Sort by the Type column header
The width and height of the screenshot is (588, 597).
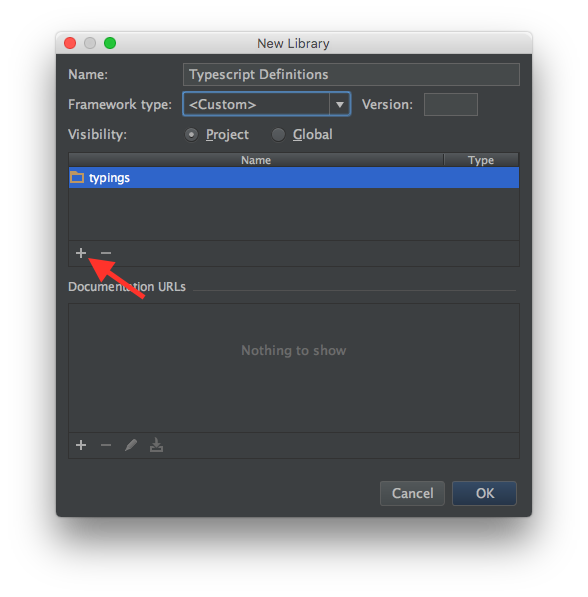pos(481,160)
